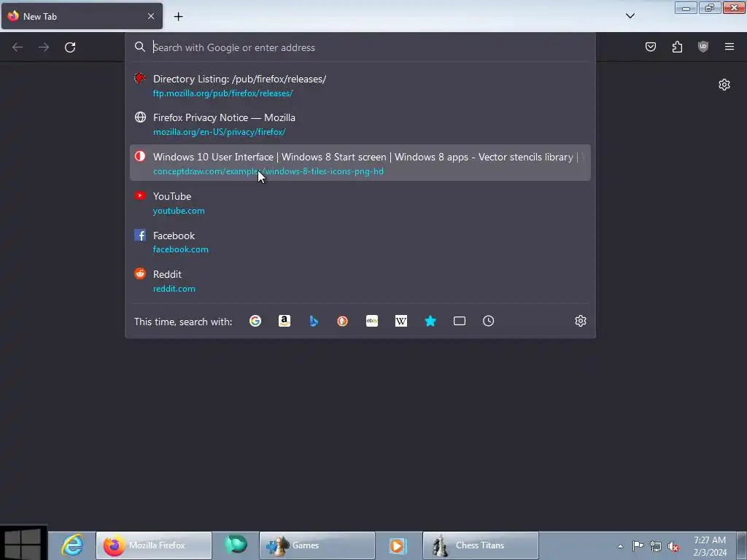Open Windows Media Player taskbar icon
Screen dimensions: 747x560
(398, 545)
